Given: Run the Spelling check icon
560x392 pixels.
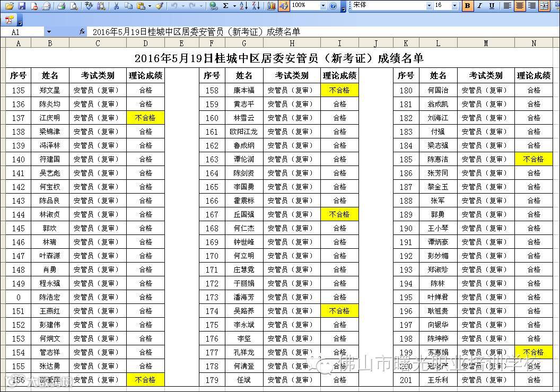Looking at the screenshot, I should coord(89,6).
